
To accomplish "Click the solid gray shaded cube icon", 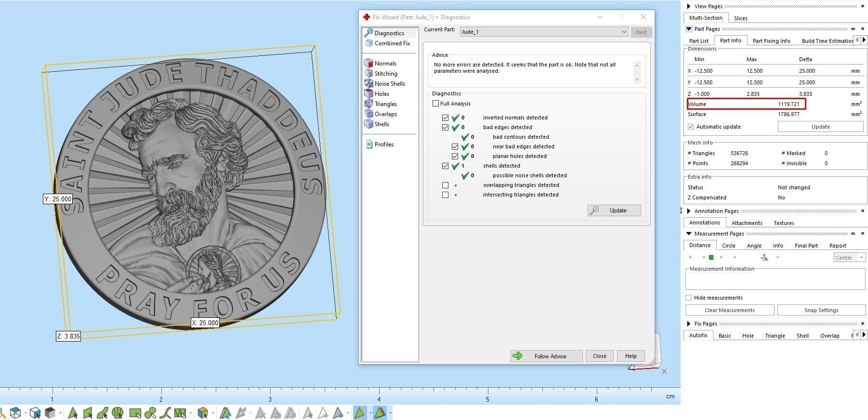I will (50, 413).
